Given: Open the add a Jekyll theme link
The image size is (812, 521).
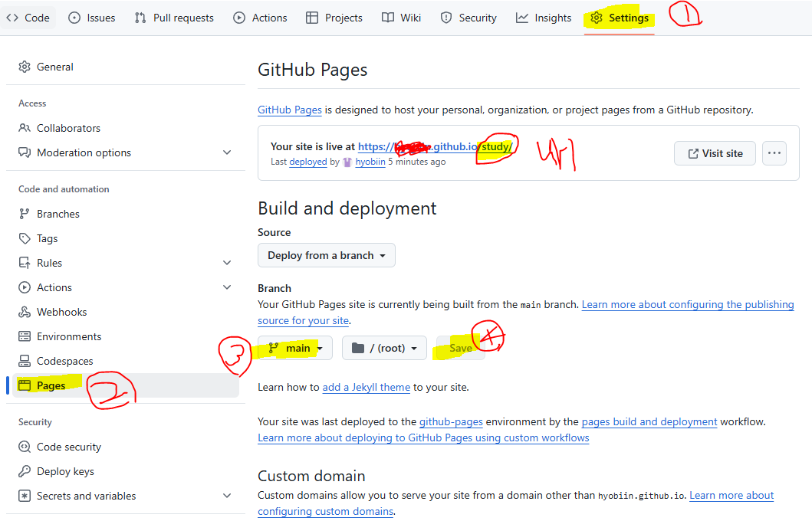Looking at the screenshot, I should [366, 387].
